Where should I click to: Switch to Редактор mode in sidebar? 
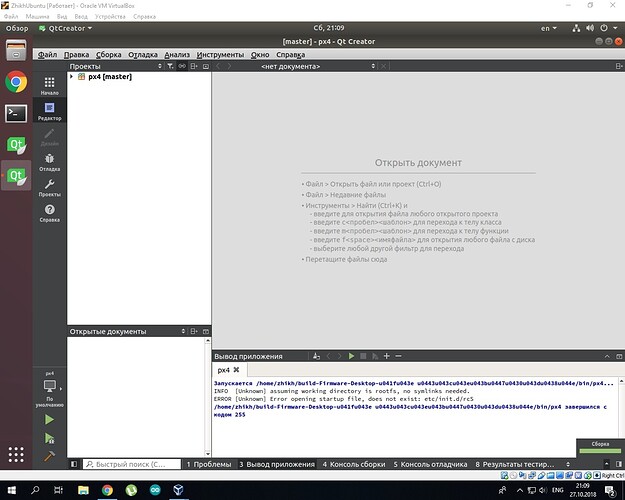(49, 111)
